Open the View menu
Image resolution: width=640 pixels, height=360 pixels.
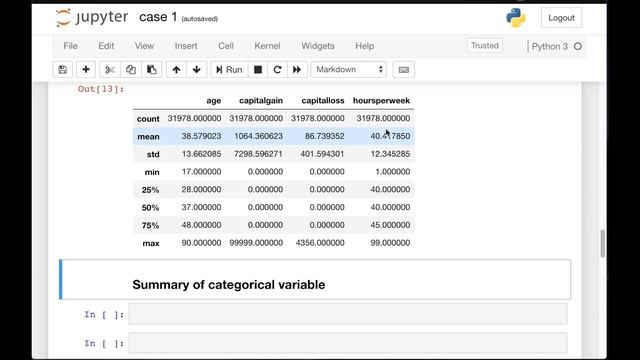click(144, 46)
